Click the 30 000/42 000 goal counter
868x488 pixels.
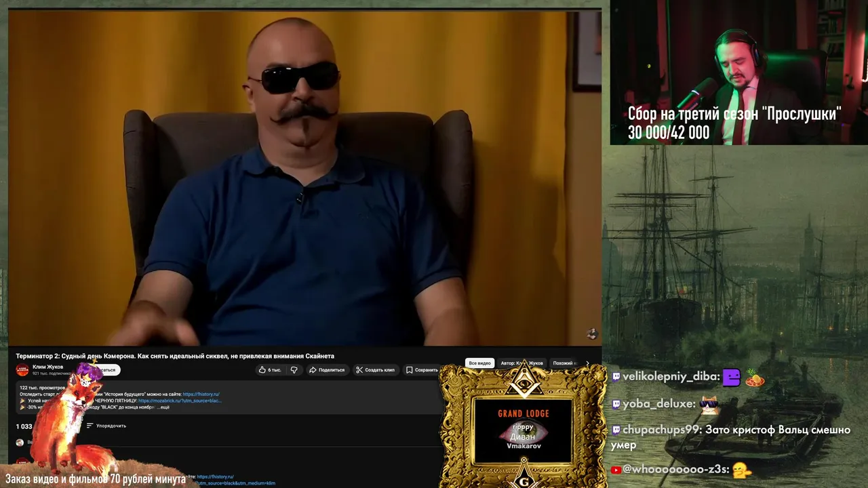coord(669,133)
